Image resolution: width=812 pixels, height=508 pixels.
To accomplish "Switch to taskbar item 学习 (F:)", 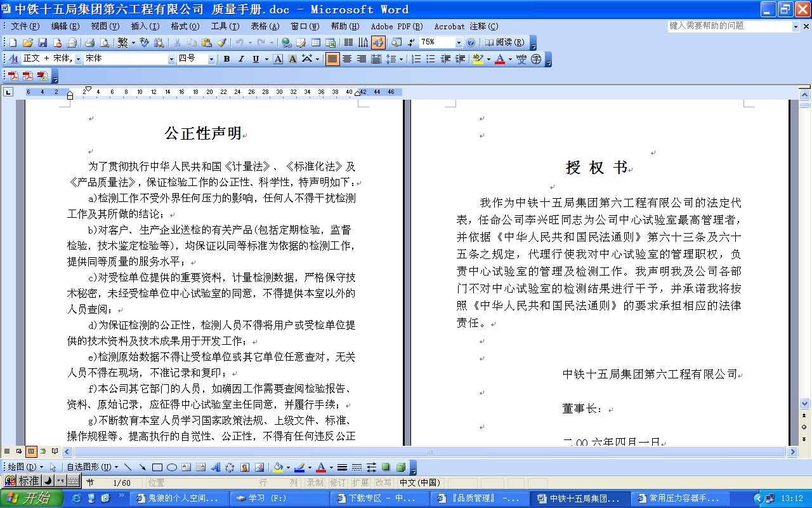I will pos(281,498).
